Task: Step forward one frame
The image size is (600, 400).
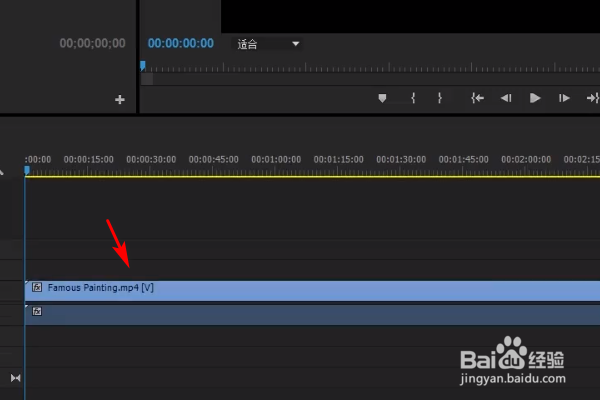Action: tap(564, 98)
